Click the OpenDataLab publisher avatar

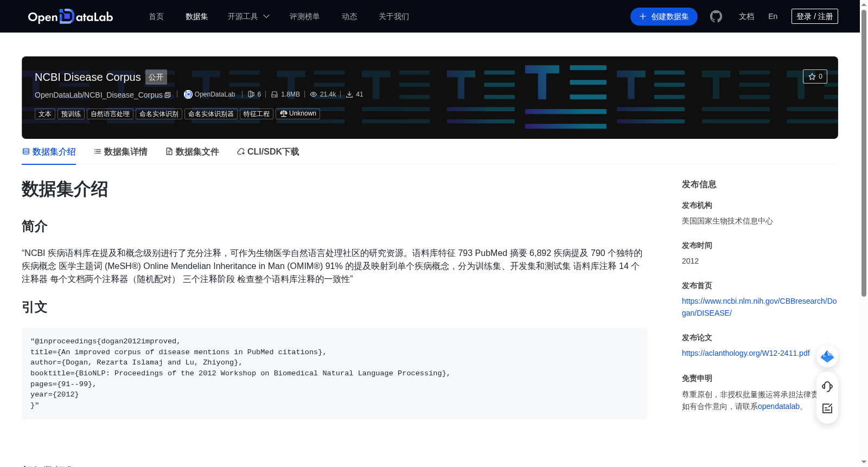(188, 94)
